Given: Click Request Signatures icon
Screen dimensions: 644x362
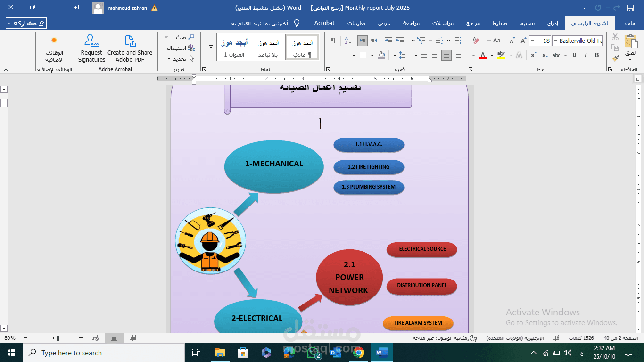Looking at the screenshot, I should [92, 48].
